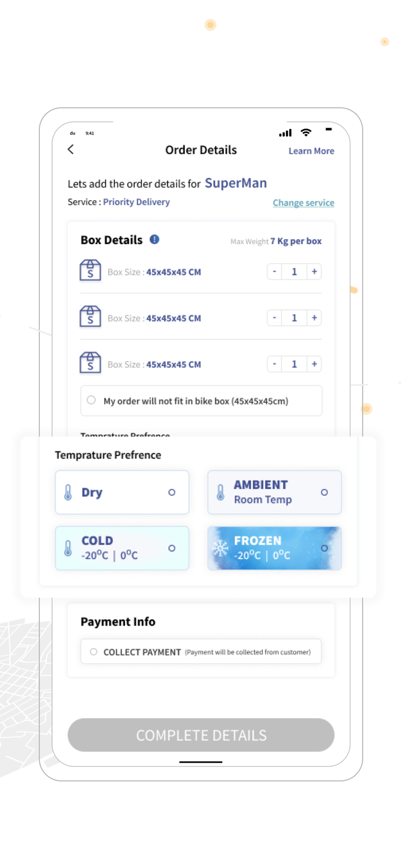Choose the FROZEN temperature radio button
Viewport: 401px width, 868px height.
(324, 548)
